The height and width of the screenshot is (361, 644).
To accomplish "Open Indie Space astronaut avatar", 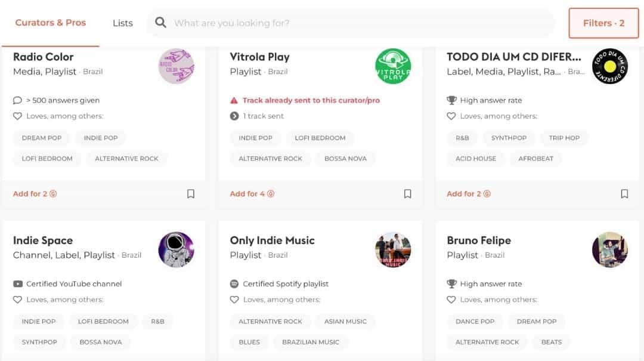I will [176, 249].
